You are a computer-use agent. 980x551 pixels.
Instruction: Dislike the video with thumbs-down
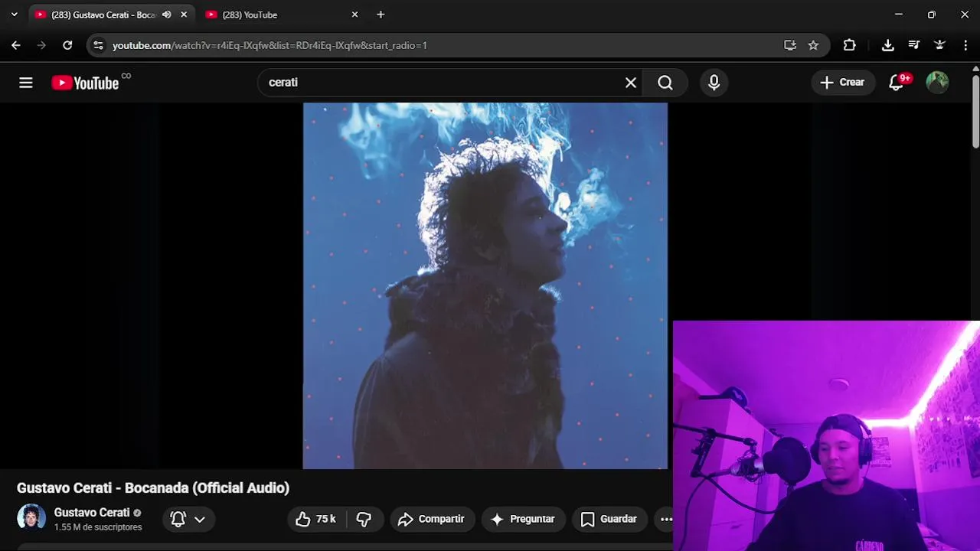[x=364, y=519]
